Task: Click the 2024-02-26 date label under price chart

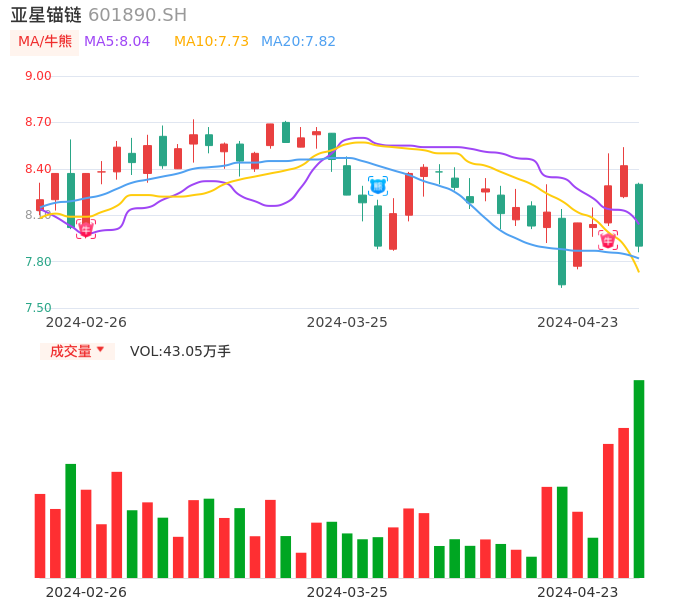Action: [86, 322]
